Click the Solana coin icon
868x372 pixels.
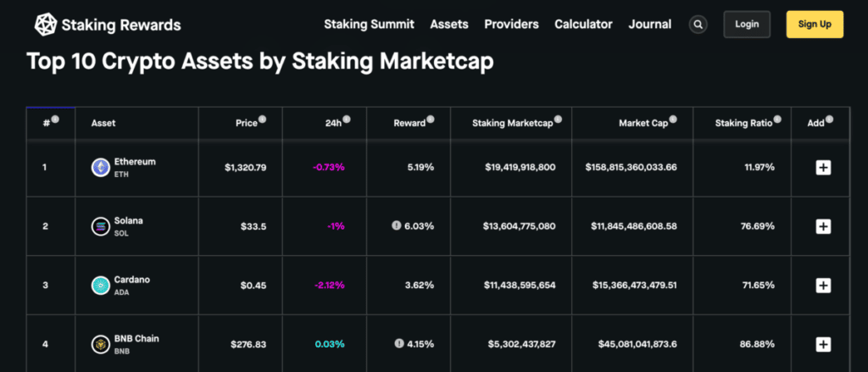tap(100, 226)
